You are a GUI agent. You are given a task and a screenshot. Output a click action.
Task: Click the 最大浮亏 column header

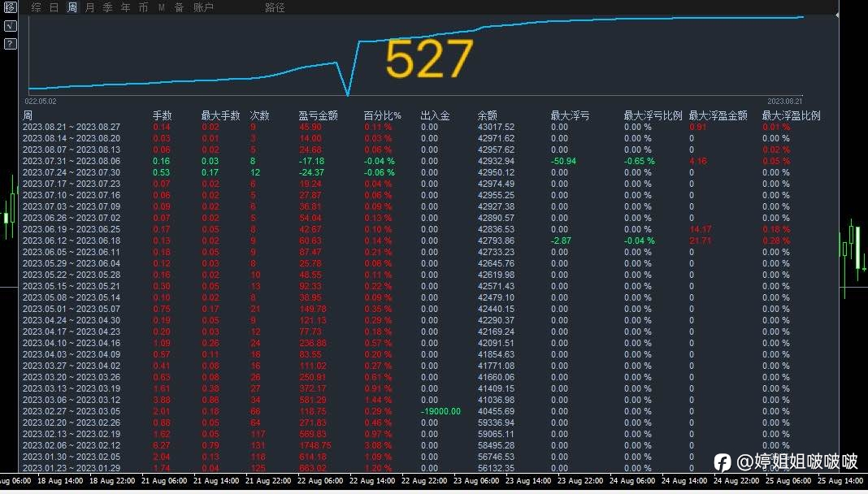pyautogui.click(x=571, y=115)
